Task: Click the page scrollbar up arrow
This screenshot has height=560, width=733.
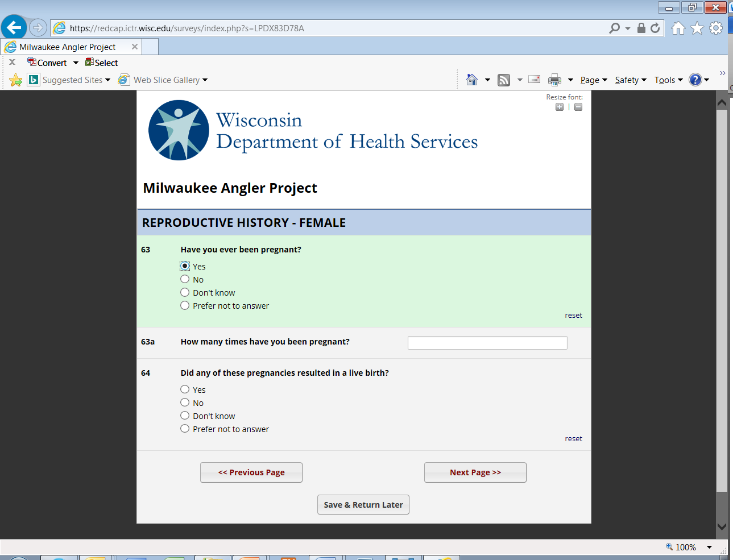Action: (722, 103)
